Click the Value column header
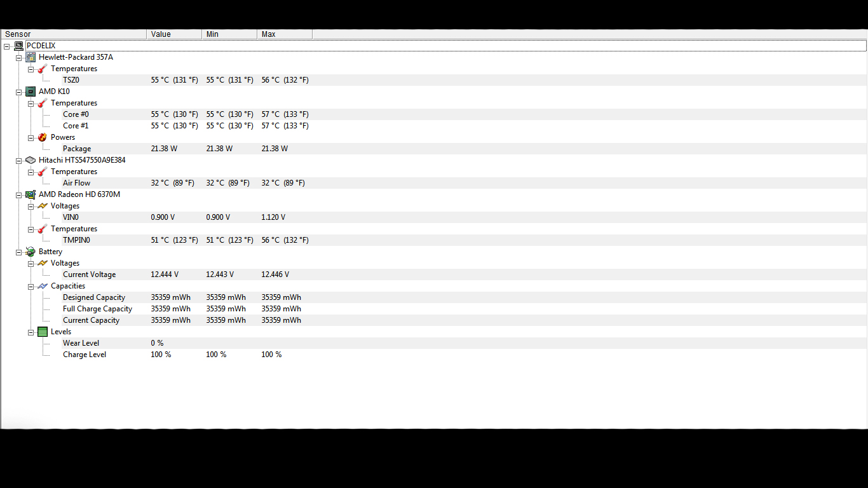Image resolution: width=868 pixels, height=488 pixels. (x=174, y=34)
